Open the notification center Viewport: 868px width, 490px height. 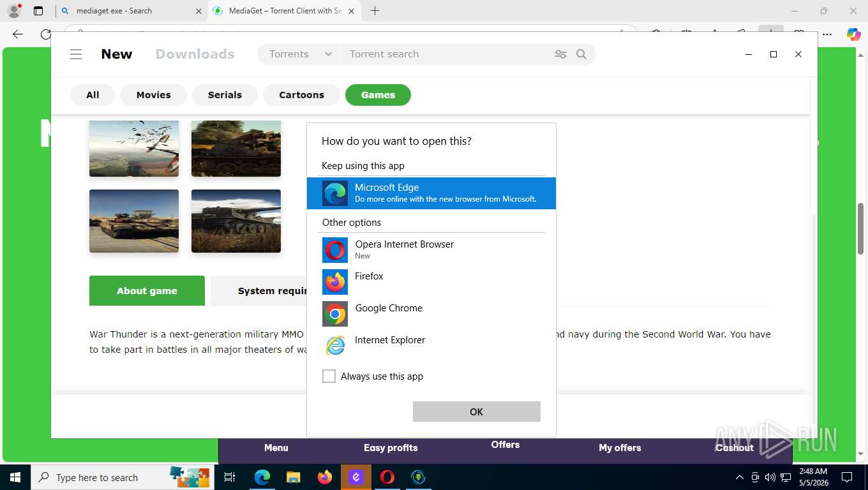point(847,477)
